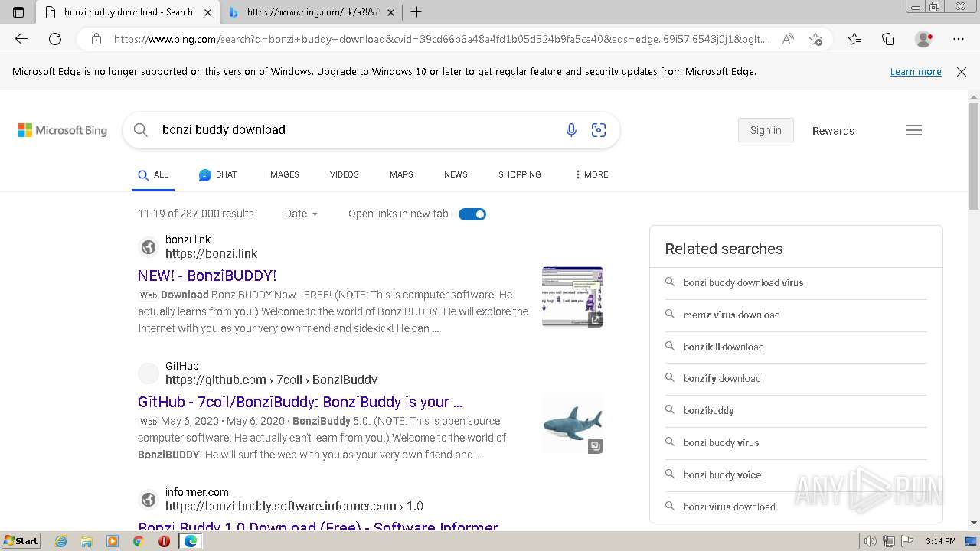Expand the MORE search categories
Viewport: 980px width, 551px height.
click(x=591, y=174)
